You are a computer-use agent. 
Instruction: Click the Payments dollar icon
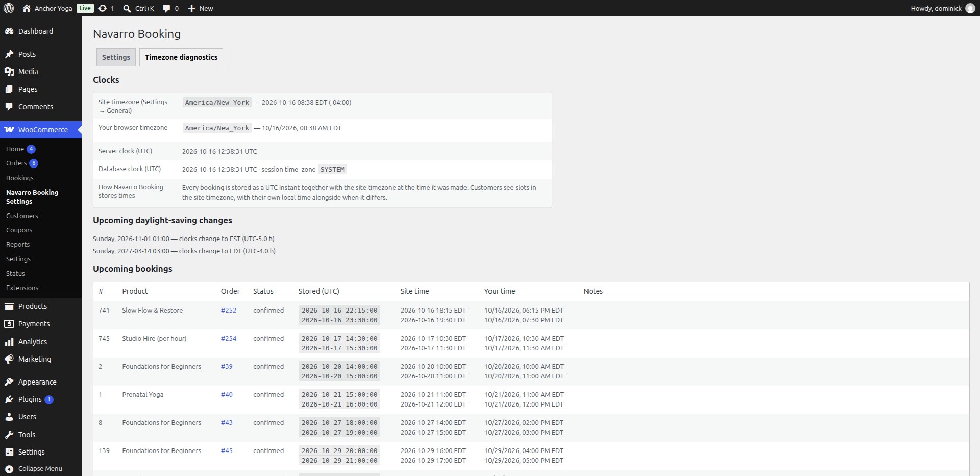coord(9,324)
